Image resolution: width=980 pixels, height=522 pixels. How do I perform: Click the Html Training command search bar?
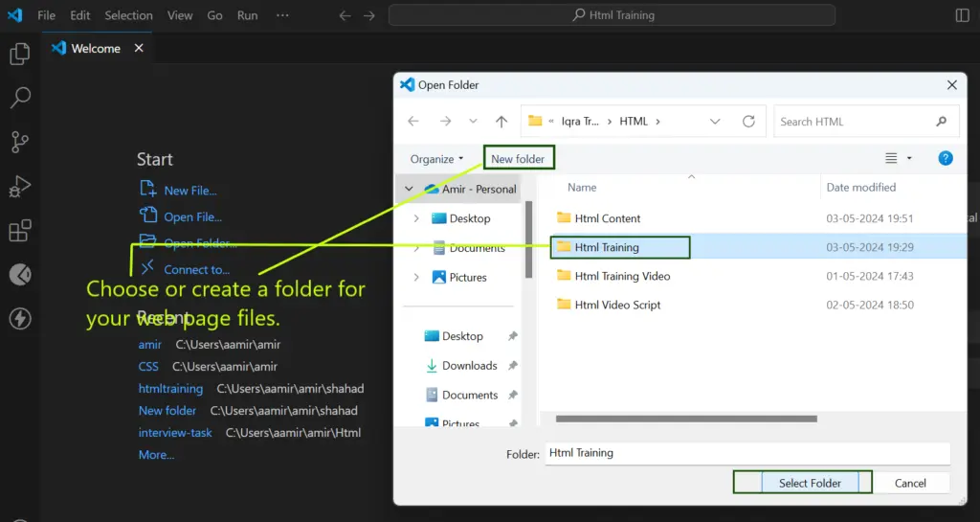click(x=612, y=15)
